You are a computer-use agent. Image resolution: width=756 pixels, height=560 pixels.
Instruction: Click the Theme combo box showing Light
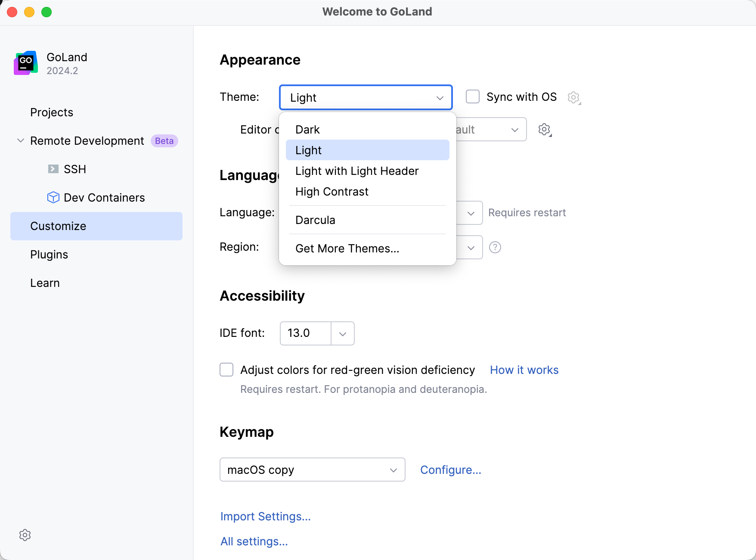366,97
